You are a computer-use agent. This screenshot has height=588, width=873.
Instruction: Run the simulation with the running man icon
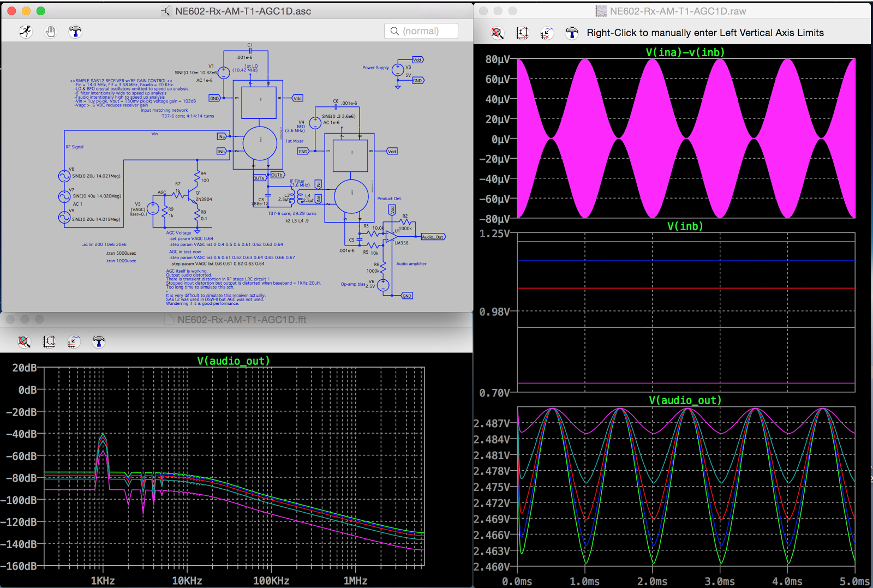(x=26, y=32)
